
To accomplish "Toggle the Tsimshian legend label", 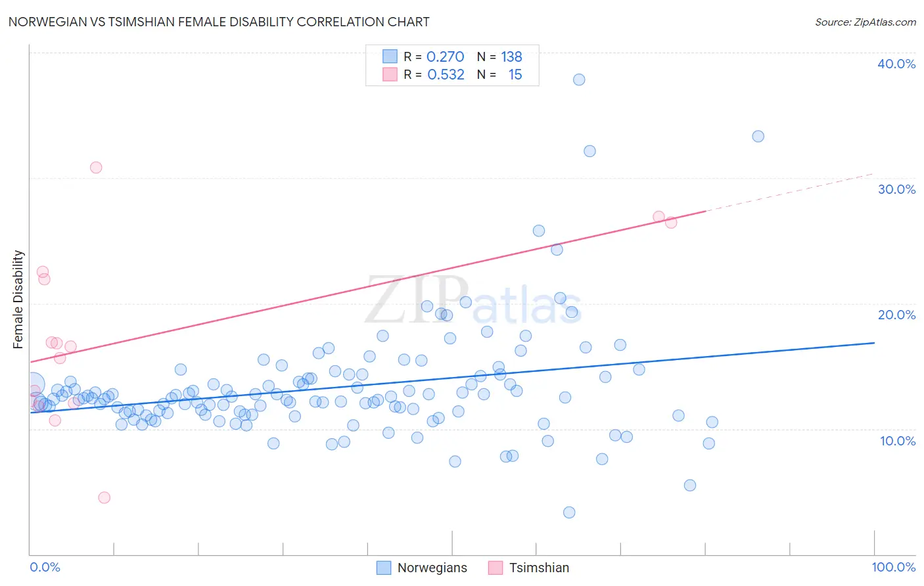I will click(539, 568).
